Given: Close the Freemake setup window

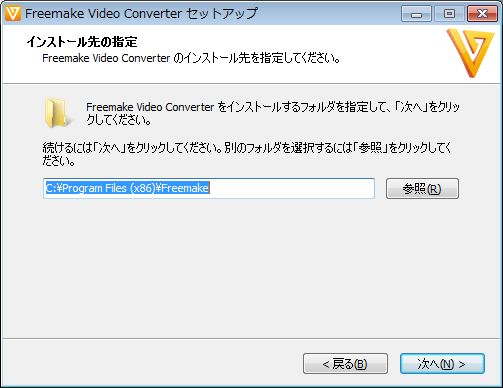Looking at the screenshot, I should coord(482,14).
